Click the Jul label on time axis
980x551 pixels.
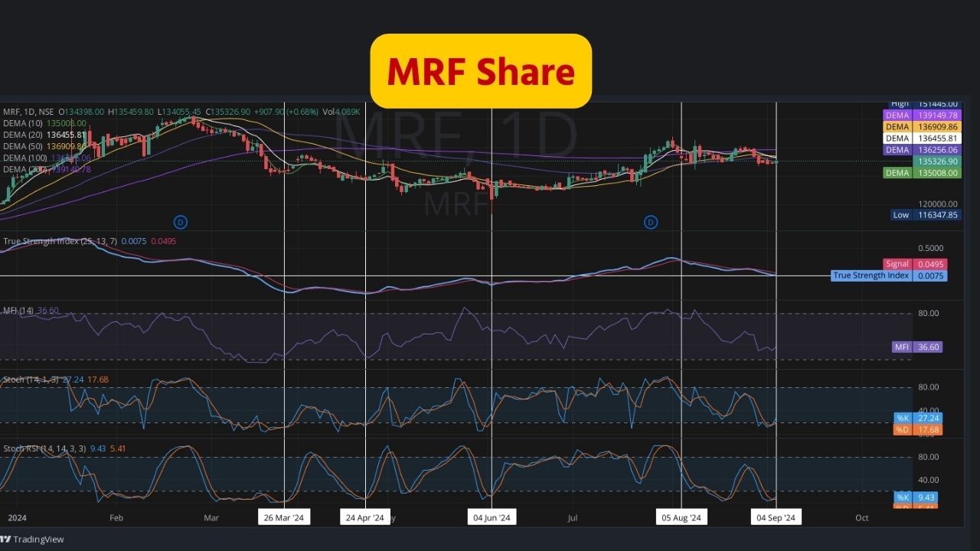(x=573, y=518)
